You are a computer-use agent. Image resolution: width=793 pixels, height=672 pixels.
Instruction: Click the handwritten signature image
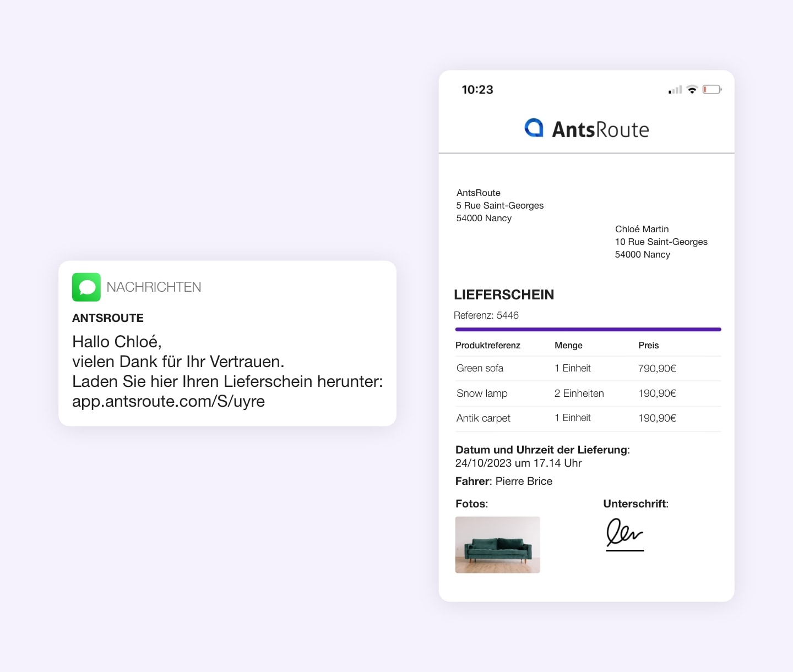tap(624, 534)
